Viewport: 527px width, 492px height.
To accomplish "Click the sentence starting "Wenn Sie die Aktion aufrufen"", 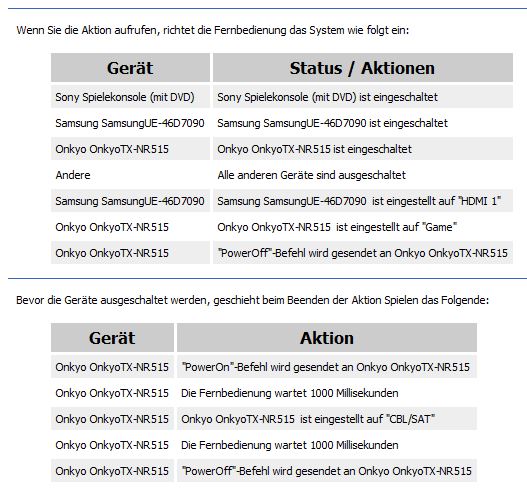I will (x=213, y=30).
